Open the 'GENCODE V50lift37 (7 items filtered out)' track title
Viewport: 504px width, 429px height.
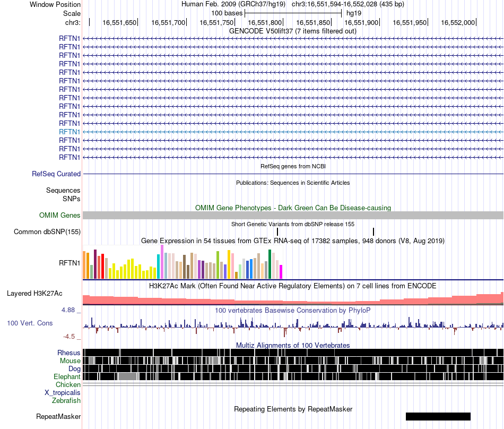(x=292, y=31)
